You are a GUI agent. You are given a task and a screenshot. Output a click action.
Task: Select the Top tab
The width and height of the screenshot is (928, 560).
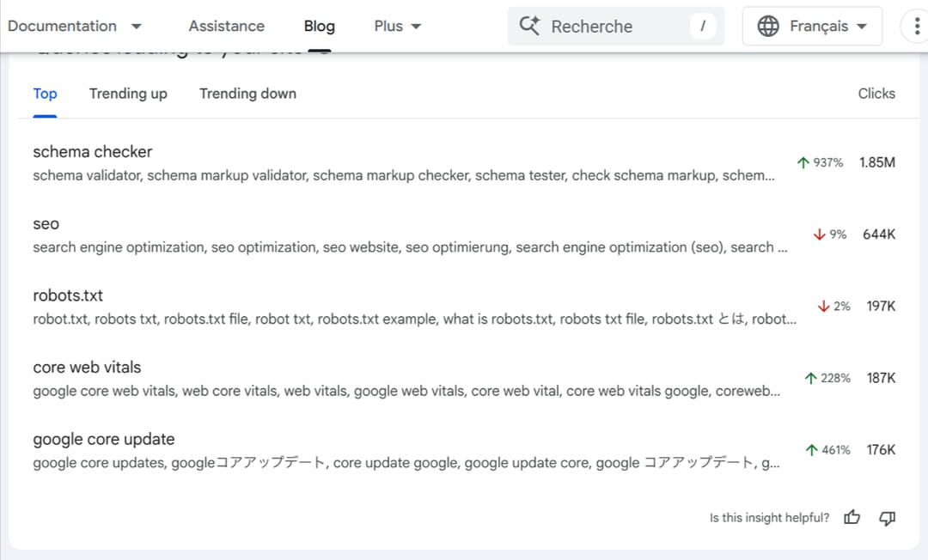(x=45, y=94)
